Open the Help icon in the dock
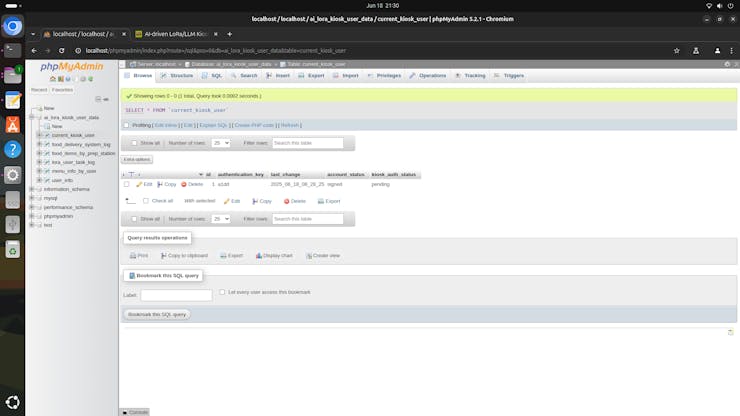 click(x=13, y=150)
